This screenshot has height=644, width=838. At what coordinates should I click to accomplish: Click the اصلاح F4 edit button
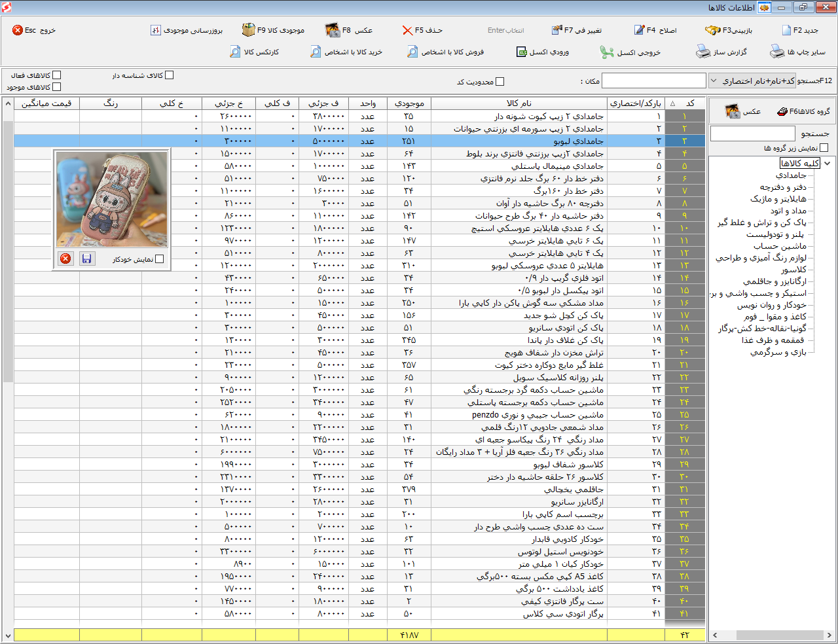pos(655,30)
